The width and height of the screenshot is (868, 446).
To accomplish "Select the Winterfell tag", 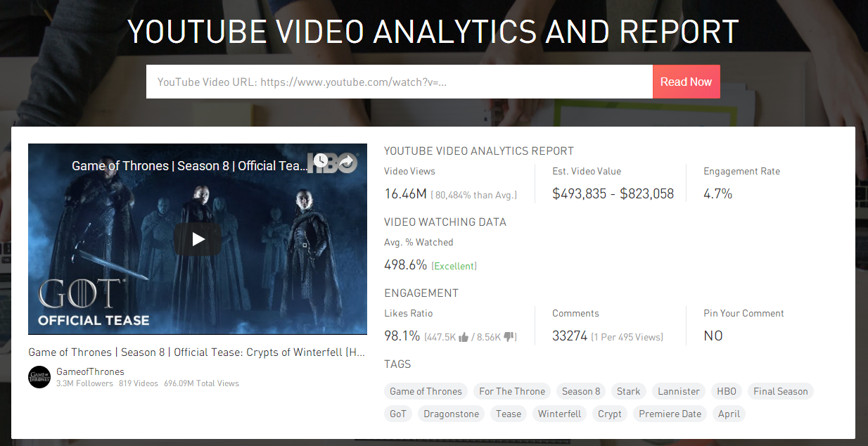I will [x=560, y=414].
